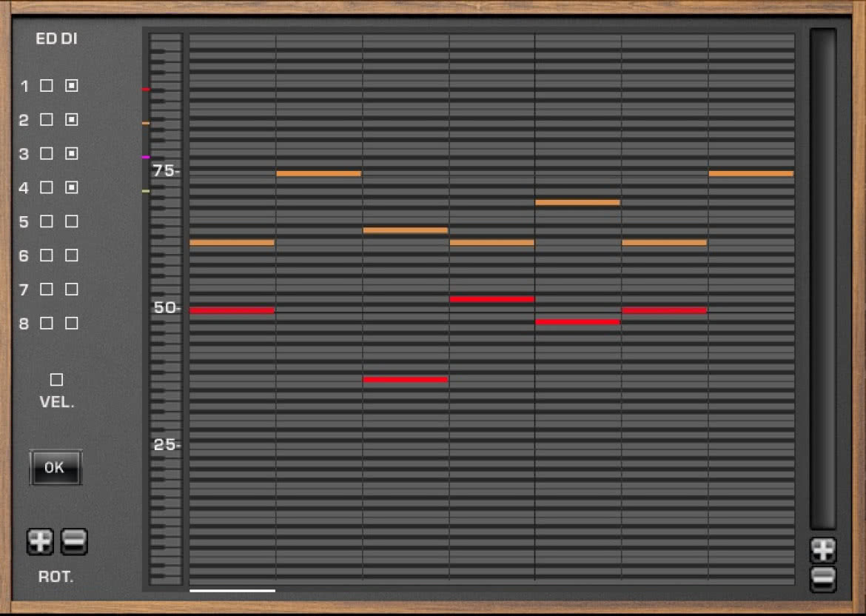Enable ED checkbox for track 1
Screen dimensions: 866x616
click(x=47, y=86)
